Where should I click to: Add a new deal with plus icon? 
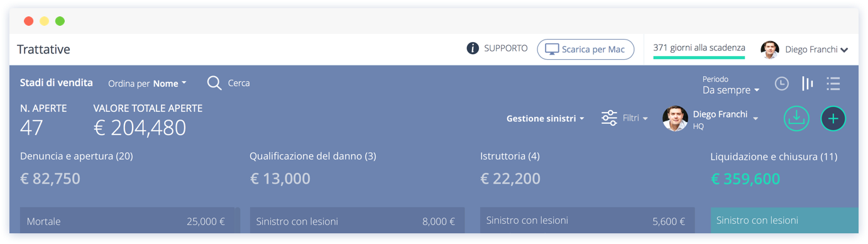(x=833, y=118)
